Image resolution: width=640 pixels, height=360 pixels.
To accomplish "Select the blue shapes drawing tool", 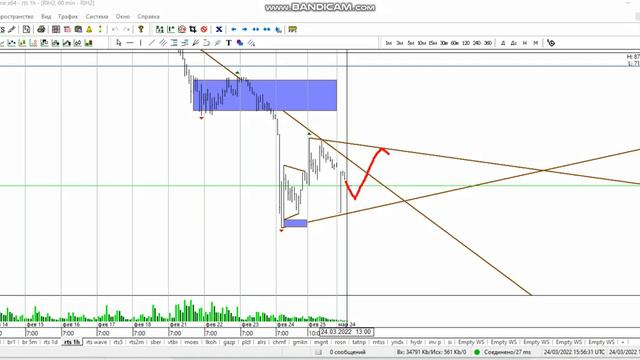I will (240, 42).
